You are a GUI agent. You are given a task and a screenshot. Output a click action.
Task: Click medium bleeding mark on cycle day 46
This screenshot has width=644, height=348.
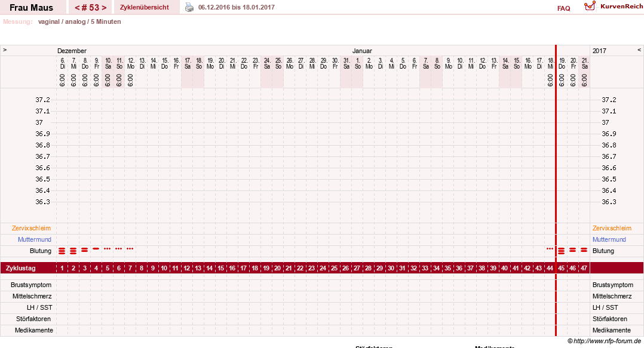[x=572, y=250]
